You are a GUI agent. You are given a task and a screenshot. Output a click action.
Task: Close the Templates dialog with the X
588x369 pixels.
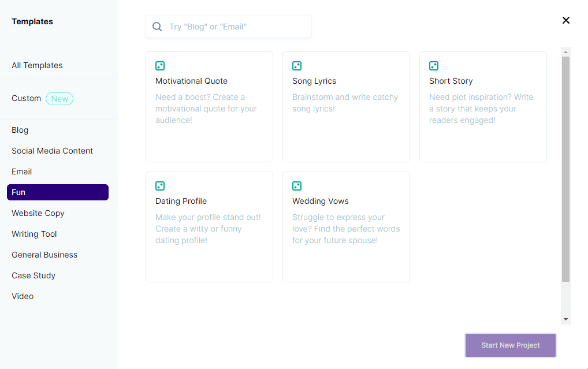(x=565, y=20)
